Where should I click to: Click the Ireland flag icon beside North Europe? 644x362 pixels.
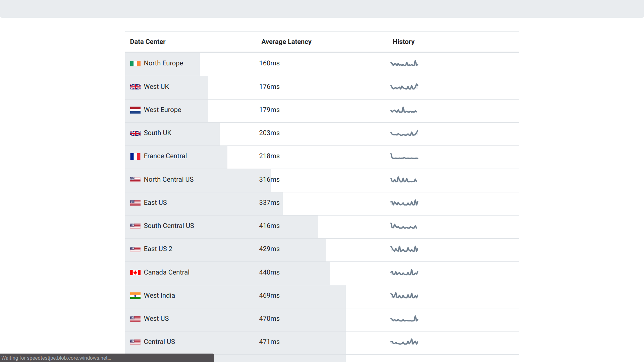tap(135, 64)
